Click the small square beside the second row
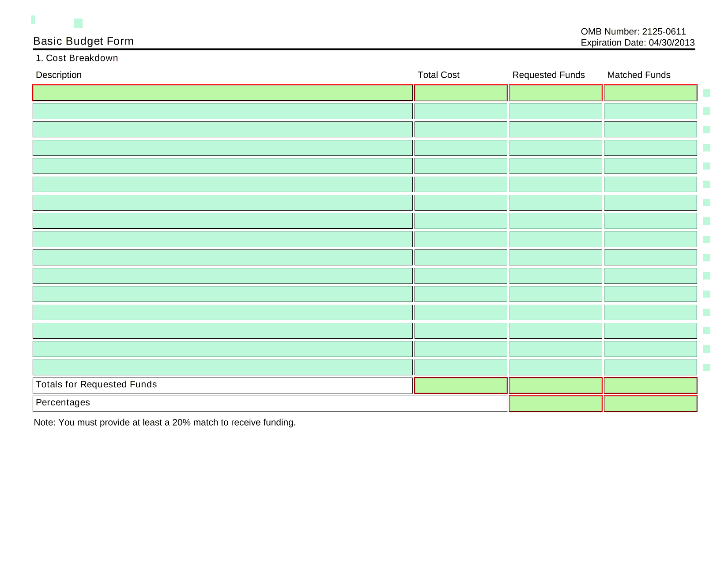 (x=706, y=111)
